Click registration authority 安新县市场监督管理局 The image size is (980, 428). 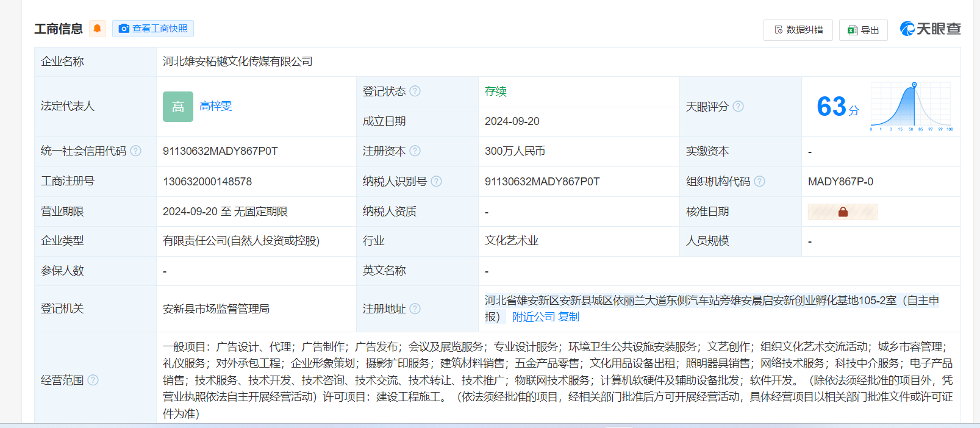216,309
